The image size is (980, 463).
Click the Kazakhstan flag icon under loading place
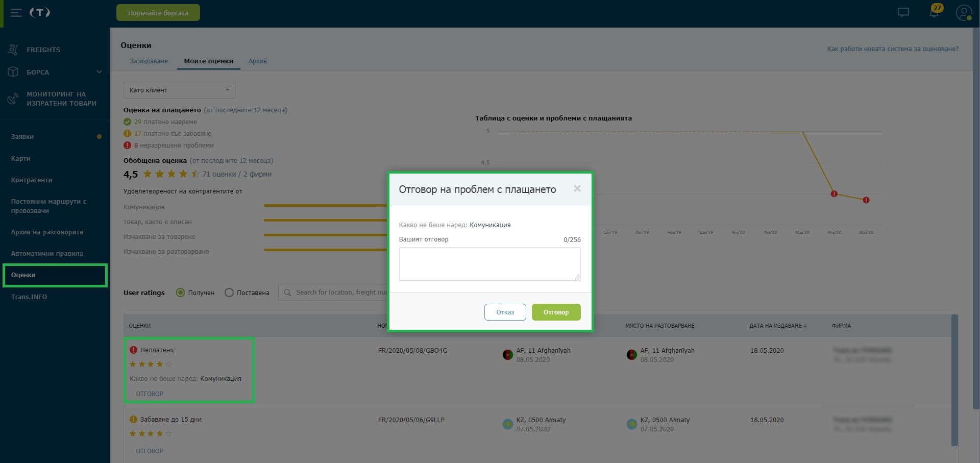click(x=507, y=424)
